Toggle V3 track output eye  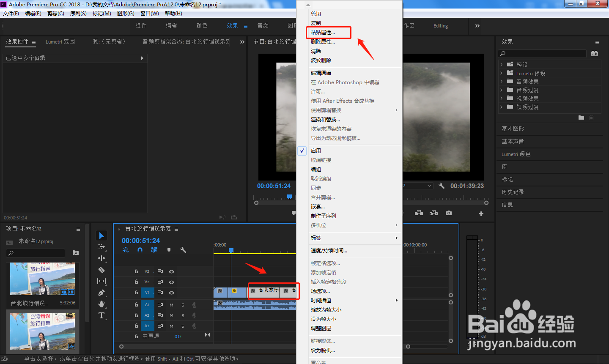tap(171, 271)
